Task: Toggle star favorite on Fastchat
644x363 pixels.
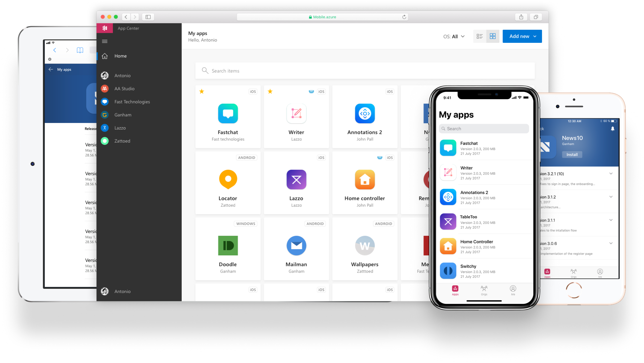Action: 202,91
